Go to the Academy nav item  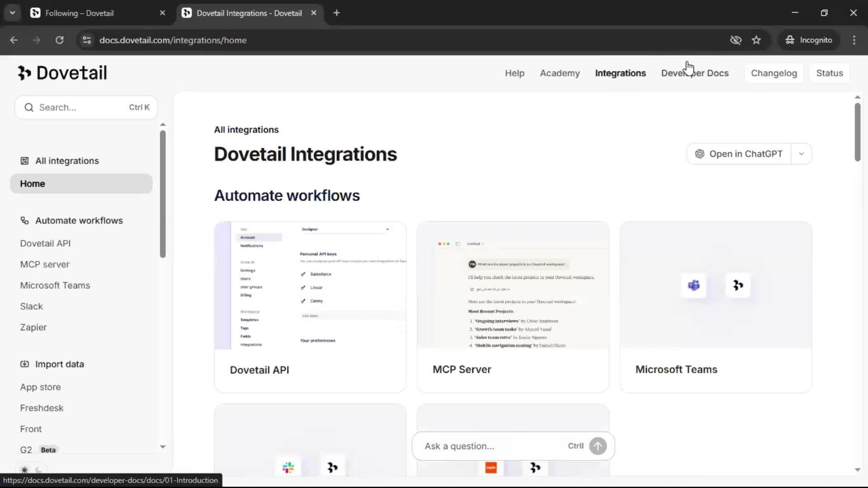point(560,73)
